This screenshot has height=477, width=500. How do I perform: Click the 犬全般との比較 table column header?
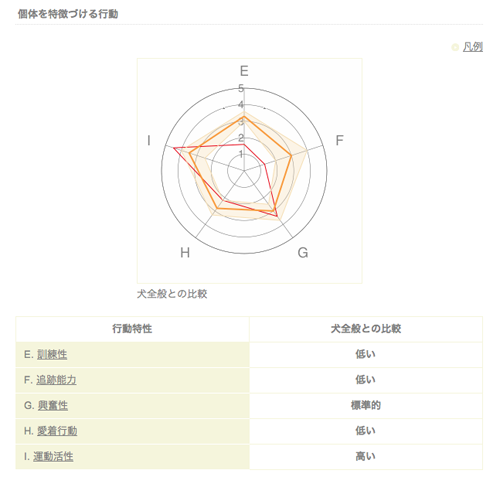pos(366,329)
